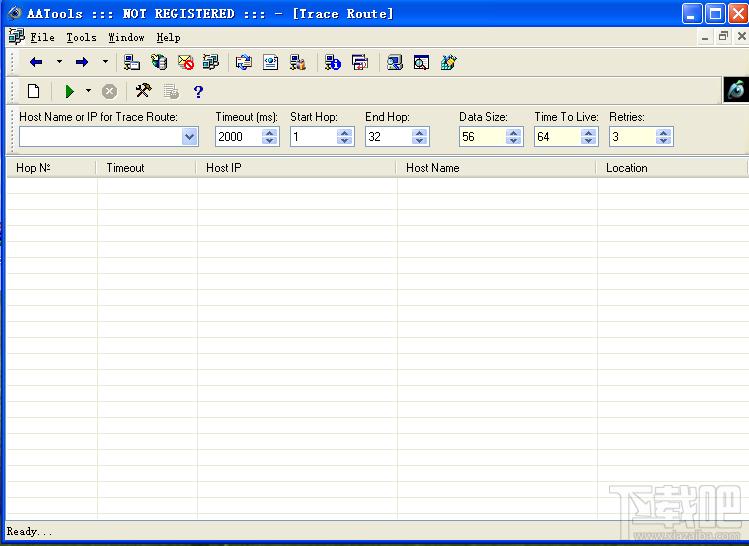Decrease the Timeout (ms) value with down arrow
The width and height of the screenshot is (749, 546).
[269, 141]
